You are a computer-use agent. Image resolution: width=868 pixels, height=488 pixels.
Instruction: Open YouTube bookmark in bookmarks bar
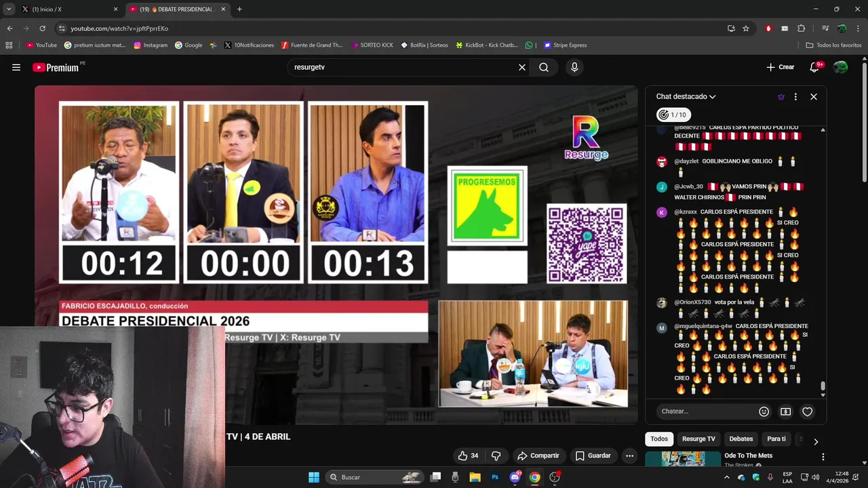pyautogui.click(x=41, y=45)
